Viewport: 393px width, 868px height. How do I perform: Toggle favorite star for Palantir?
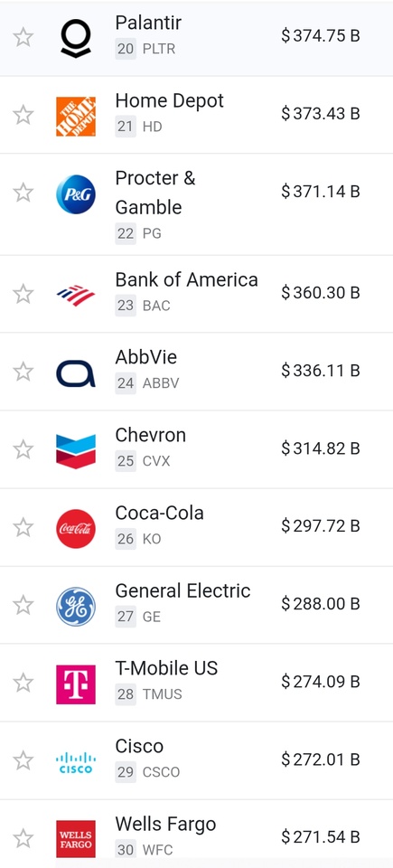coord(23,38)
